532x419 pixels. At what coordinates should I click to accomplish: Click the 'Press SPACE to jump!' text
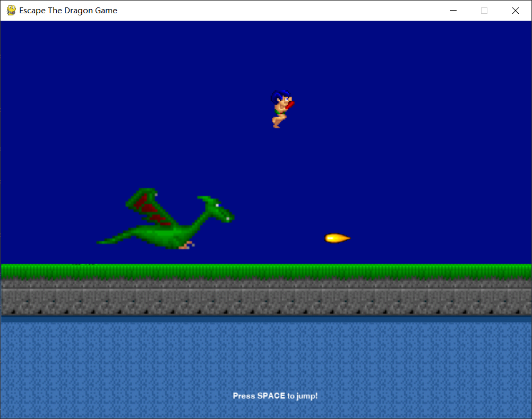coord(275,396)
